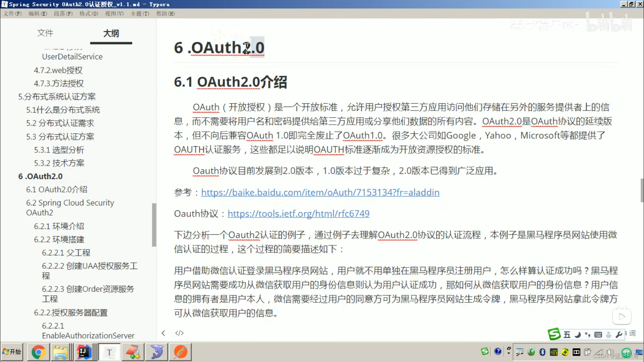Toggle Chinese punctuation mode icon
Screen dimensions: 644x362
[587, 335]
